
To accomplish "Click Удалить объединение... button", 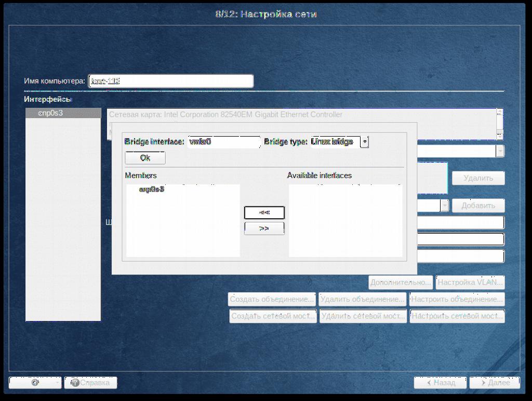I will (362, 299).
